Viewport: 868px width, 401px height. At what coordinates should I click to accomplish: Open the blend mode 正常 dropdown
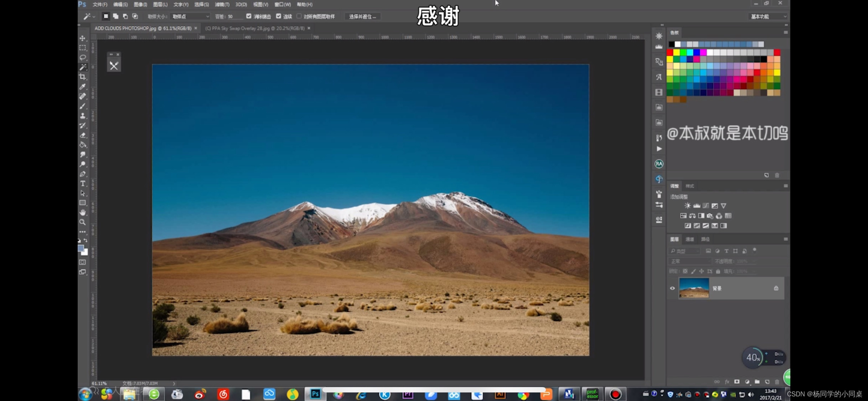(690, 261)
